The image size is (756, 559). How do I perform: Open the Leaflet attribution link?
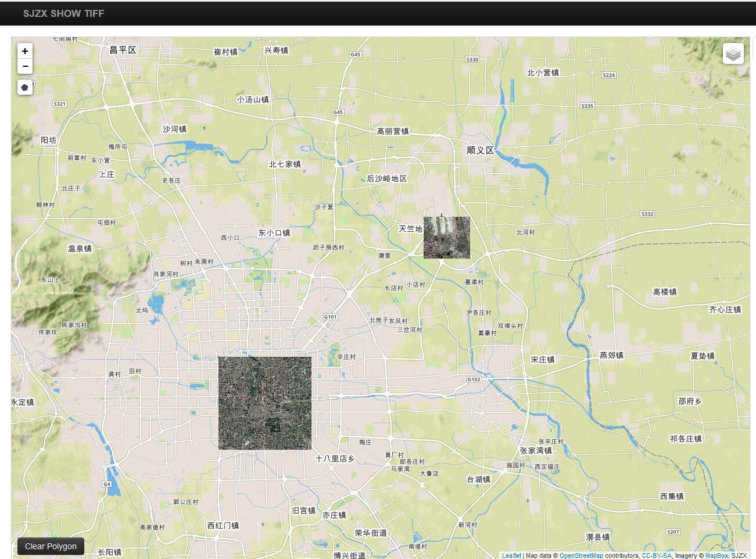(511, 556)
